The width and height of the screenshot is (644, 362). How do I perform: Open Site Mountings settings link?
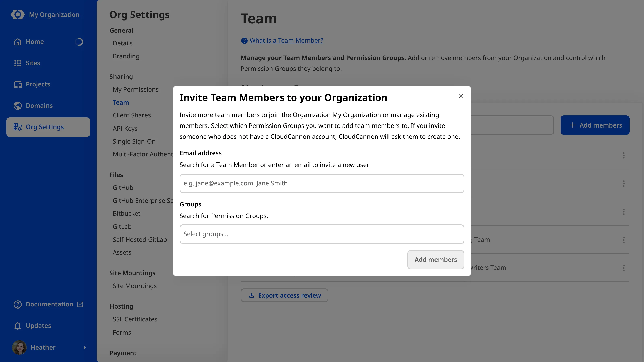(134, 286)
